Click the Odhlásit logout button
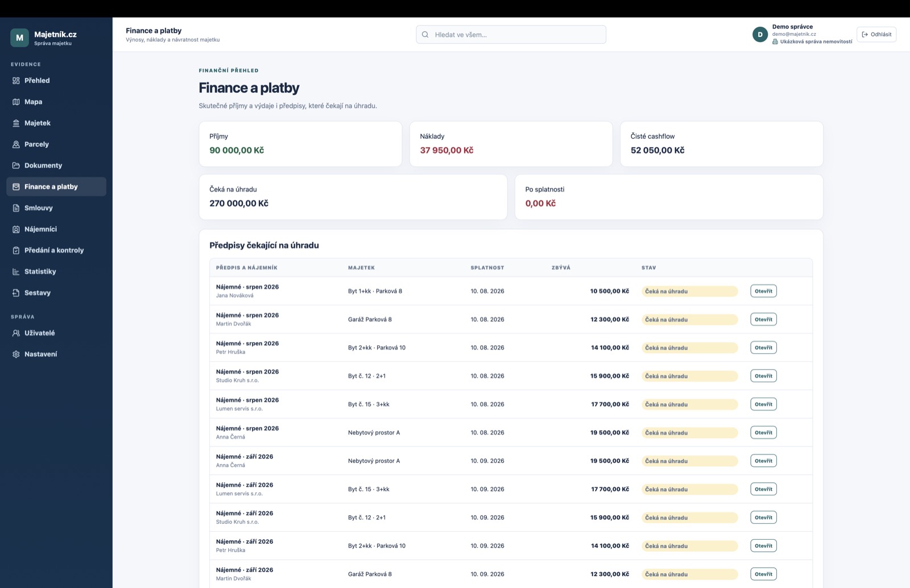Viewport: 910px width, 588px height. click(876, 34)
